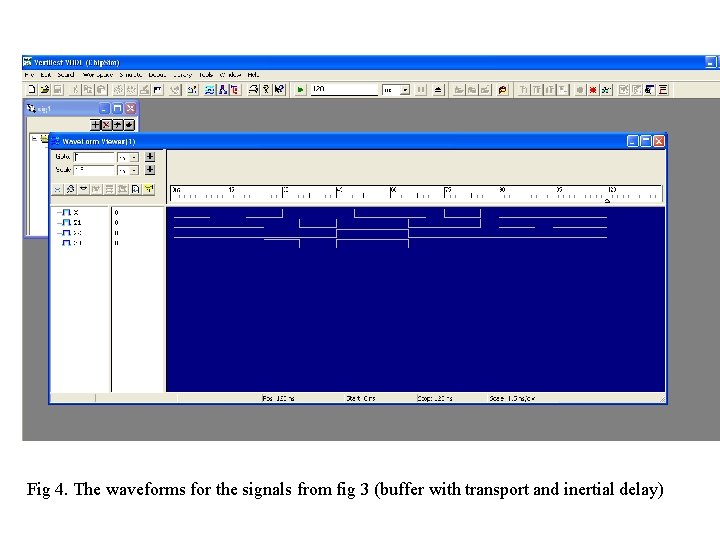Click the Save disk toolbar icon
This screenshot has height=540, width=720.
pyautogui.click(x=58, y=90)
